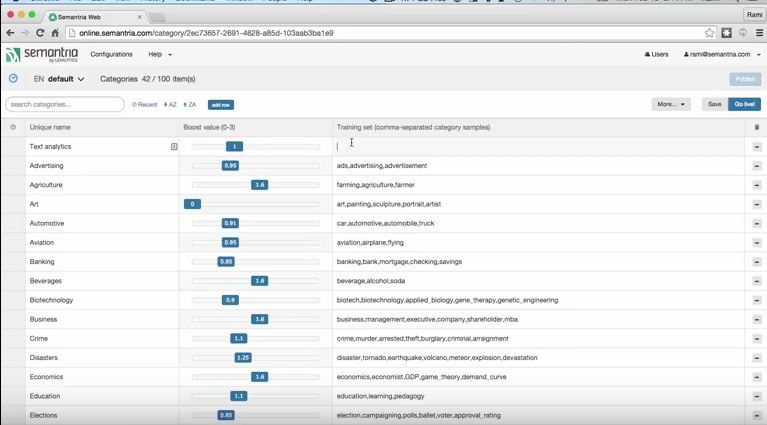Click the Text analytics row edit icon
The width and height of the screenshot is (767, 425).
pos(174,146)
